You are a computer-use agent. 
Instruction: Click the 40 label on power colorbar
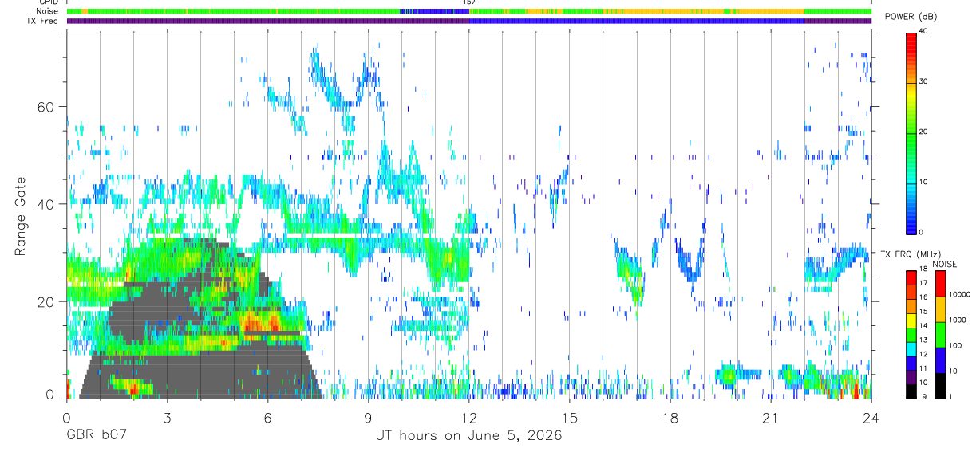click(x=923, y=32)
